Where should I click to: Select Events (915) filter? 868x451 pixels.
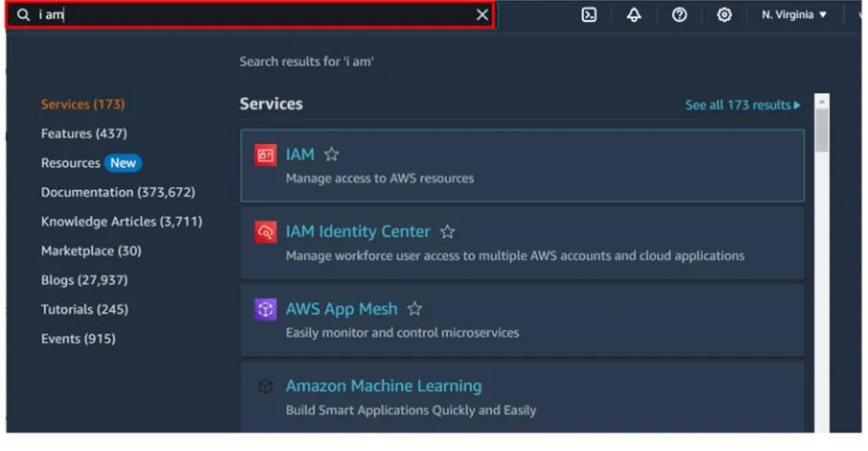[78, 339]
